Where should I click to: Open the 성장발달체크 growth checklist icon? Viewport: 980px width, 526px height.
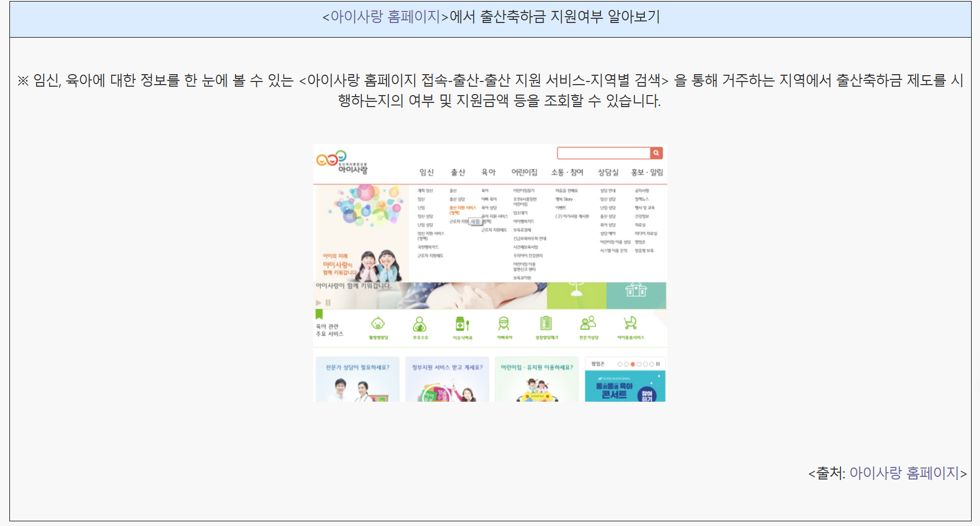pyautogui.click(x=546, y=324)
